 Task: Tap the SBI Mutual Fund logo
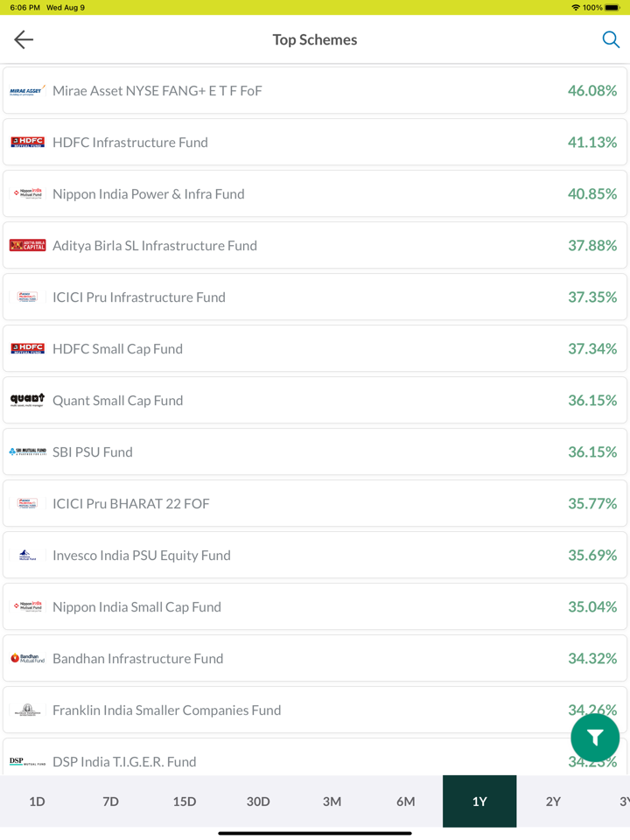[27, 452]
